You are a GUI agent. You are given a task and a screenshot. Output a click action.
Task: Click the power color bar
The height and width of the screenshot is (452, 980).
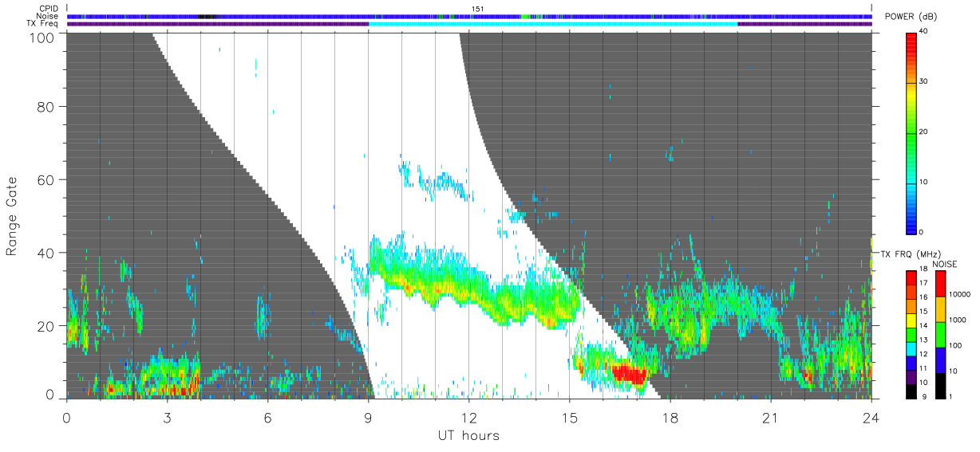click(911, 132)
